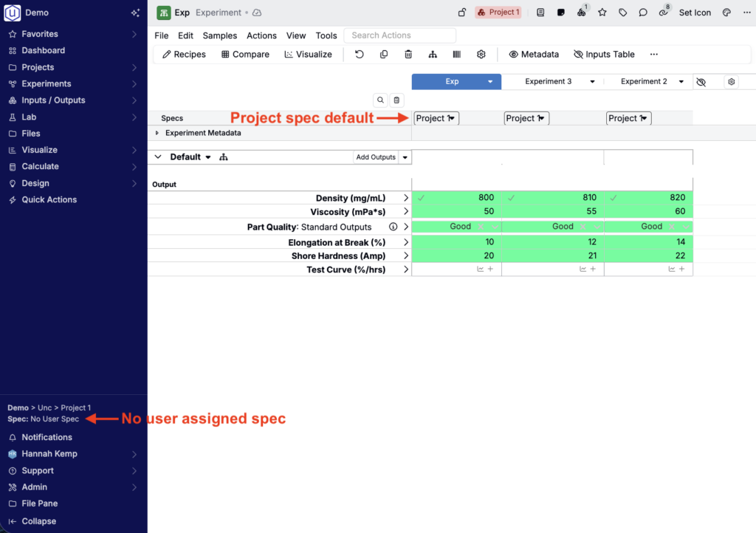Open the hierarchy tree icon in toolbar
The width and height of the screenshot is (756, 533).
click(433, 55)
